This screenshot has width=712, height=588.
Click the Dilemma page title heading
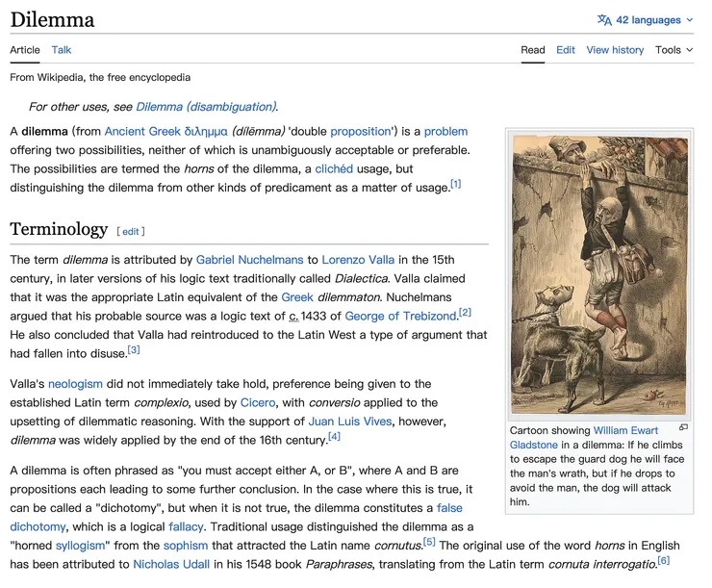52,20
